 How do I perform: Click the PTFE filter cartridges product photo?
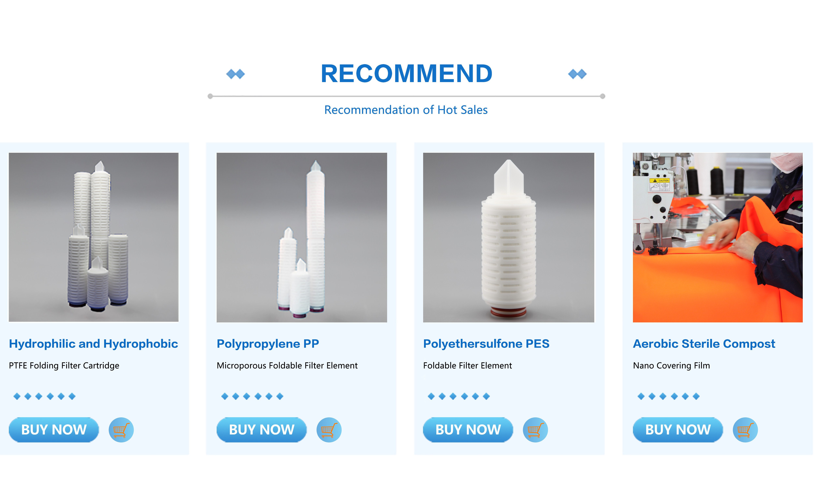coord(94,237)
